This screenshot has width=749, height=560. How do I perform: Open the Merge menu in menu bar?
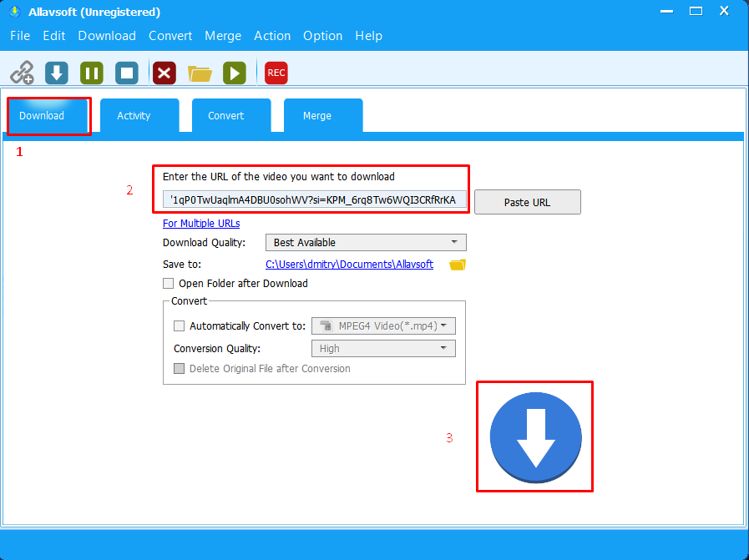pos(223,36)
